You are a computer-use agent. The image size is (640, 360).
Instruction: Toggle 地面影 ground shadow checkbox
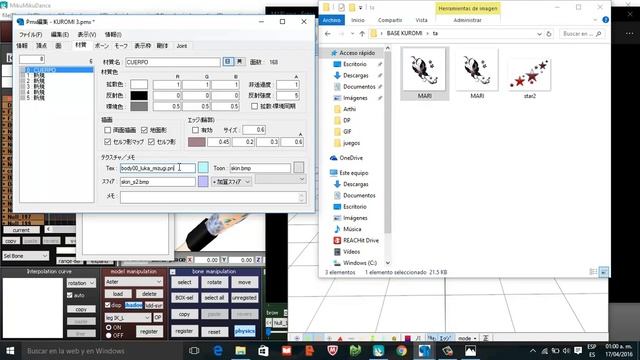pos(144,130)
